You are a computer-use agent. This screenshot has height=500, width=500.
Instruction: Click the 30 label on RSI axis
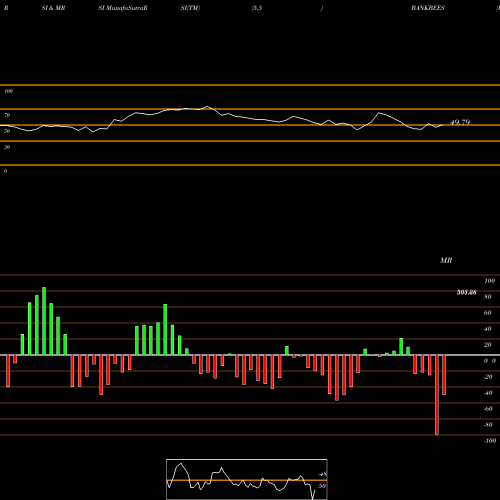(x=7, y=147)
